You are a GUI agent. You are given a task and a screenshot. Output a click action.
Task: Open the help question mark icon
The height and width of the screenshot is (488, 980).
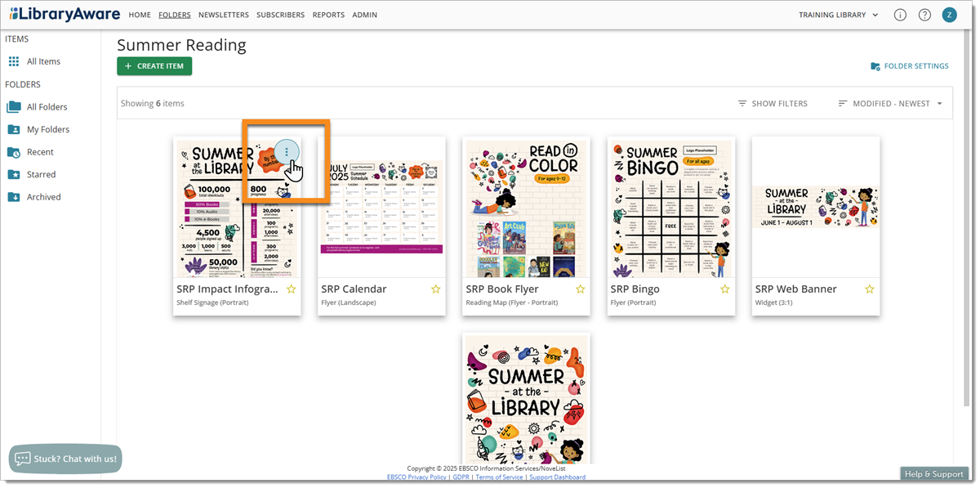[924, 15]
